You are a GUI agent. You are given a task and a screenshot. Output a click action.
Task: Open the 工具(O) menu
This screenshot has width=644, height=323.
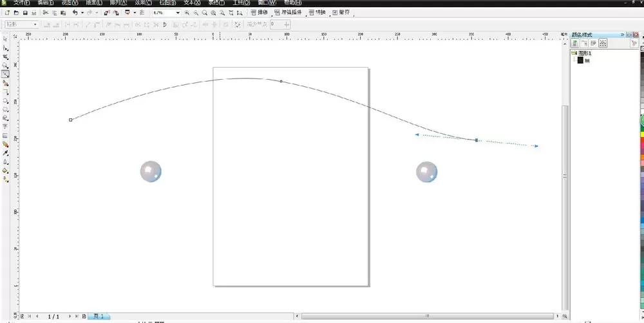coord(241,3)
